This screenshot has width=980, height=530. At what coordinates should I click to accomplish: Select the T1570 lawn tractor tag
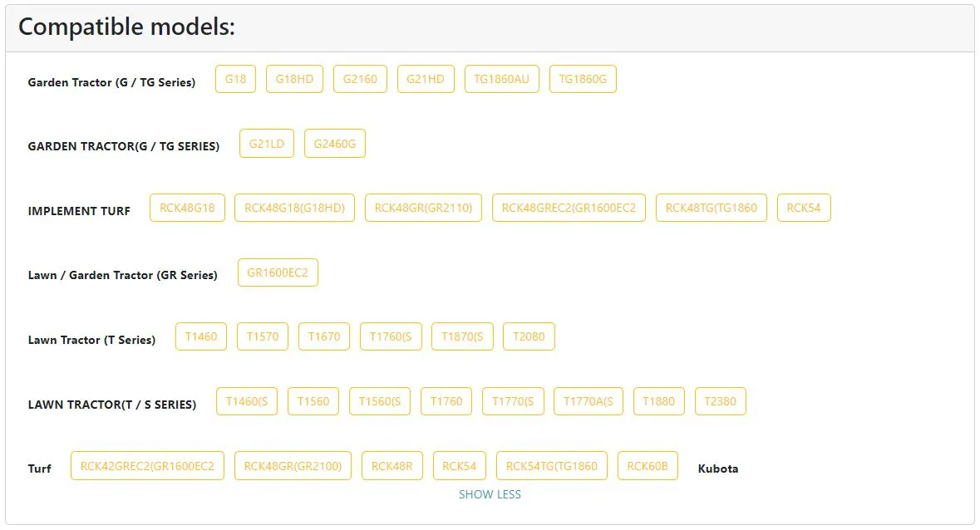click(263, 336)
